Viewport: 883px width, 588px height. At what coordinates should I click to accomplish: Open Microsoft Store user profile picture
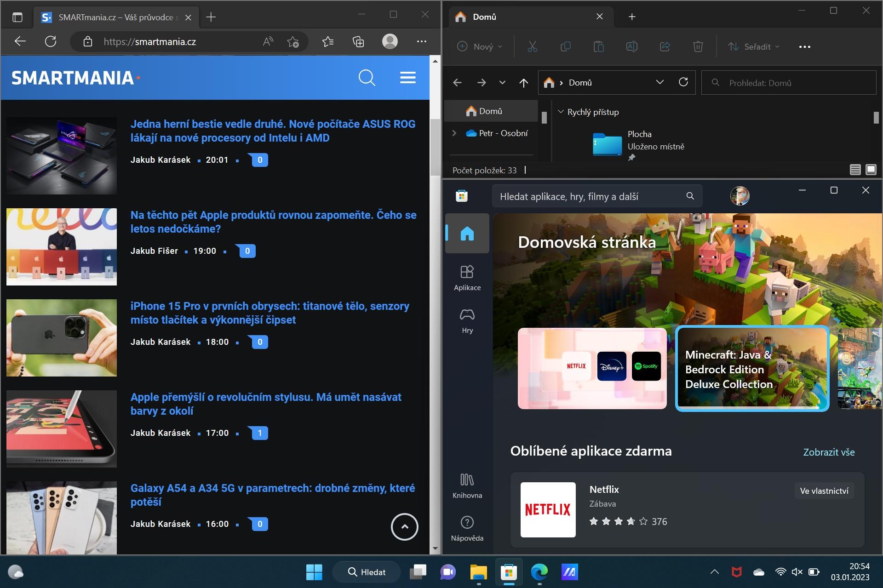(x=740, y=196)
